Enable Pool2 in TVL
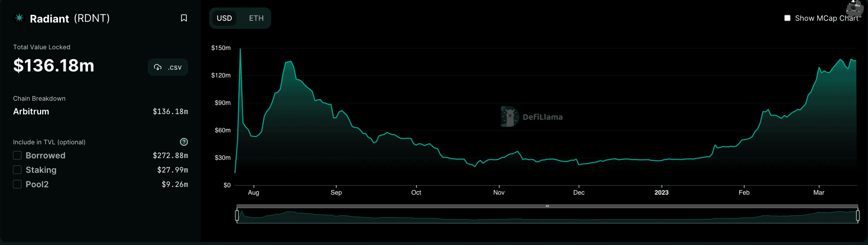This screenshot has height=245, width=868. (x=17, y=184)
